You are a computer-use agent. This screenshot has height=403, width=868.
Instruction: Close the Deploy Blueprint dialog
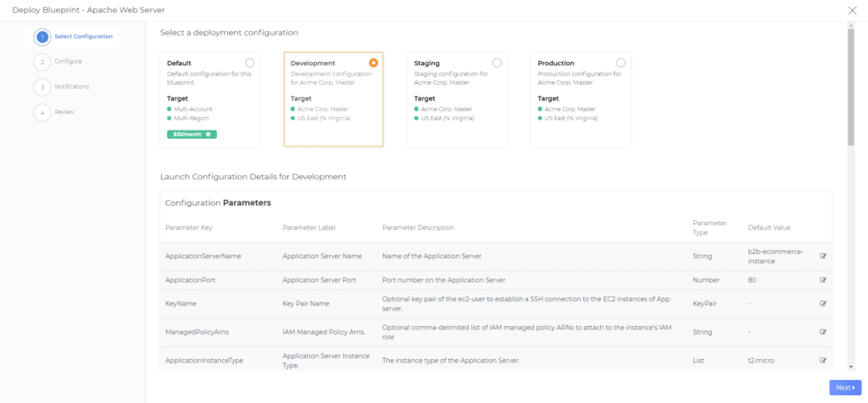coord(852,10)
